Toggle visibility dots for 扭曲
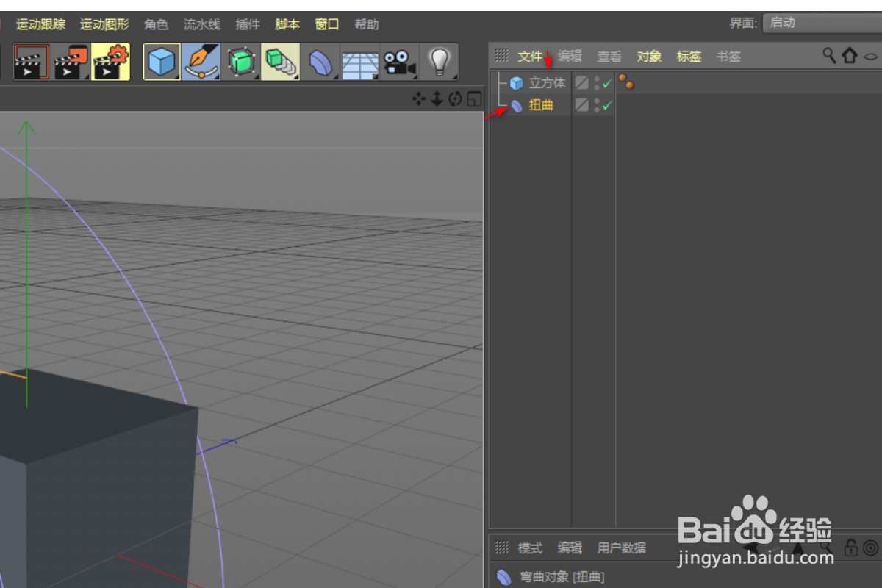Screen dimensions: 882x588 coord(597,106)
